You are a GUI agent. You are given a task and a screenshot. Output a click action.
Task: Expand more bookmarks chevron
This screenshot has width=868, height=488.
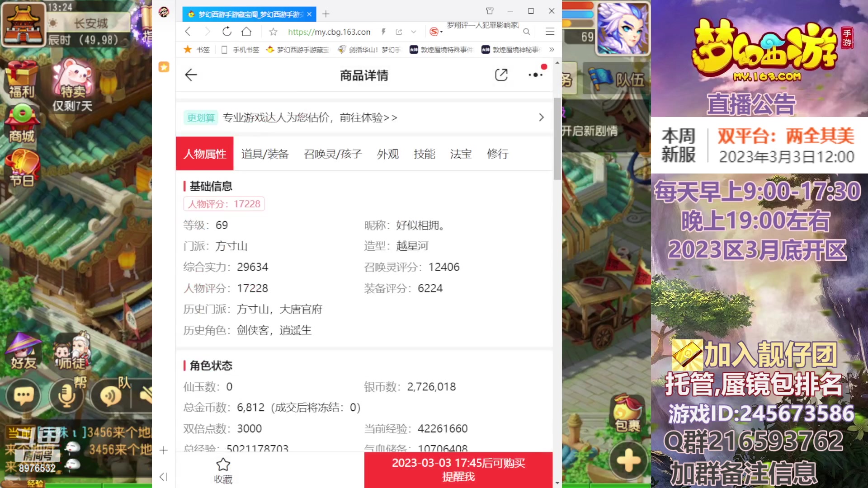click(x=552, y=50)
